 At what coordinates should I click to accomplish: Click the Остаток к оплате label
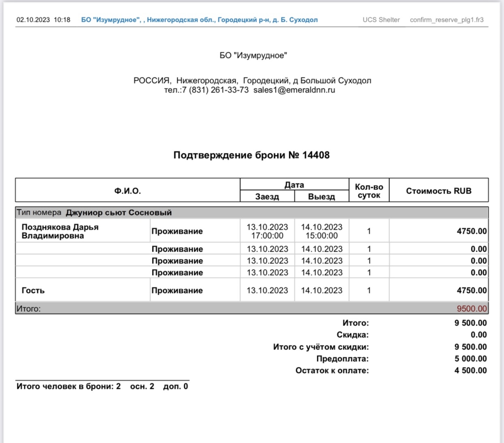click(332, 370)
